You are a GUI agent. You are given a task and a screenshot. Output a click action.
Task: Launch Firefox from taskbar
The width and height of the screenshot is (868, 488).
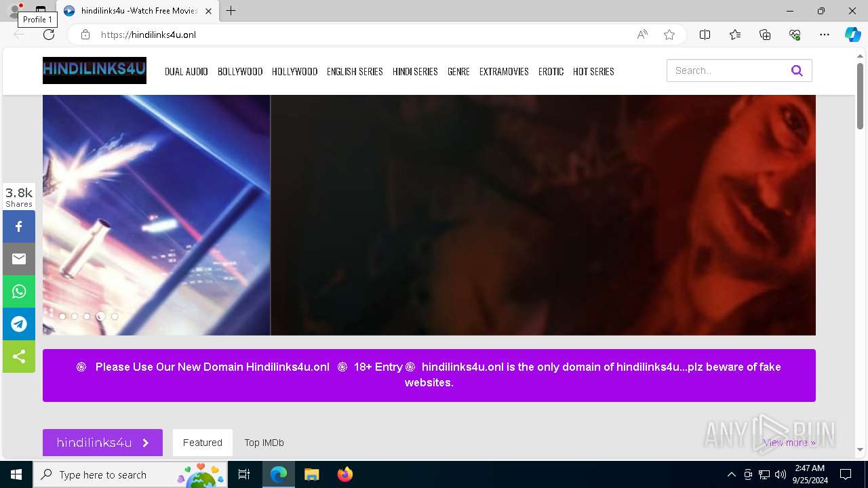click(x=344, y=474)
